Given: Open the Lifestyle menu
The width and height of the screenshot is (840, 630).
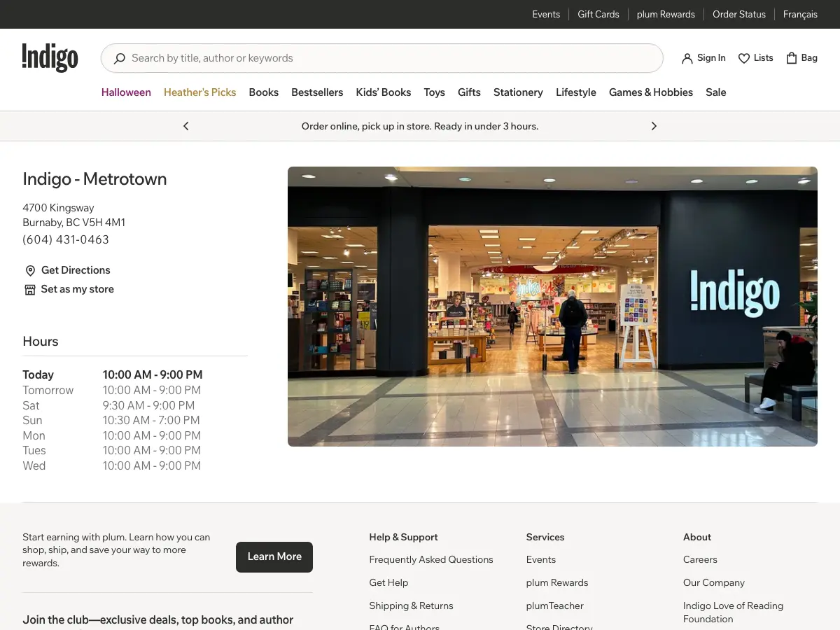Looking at the screenshot, I should [576, 92].
